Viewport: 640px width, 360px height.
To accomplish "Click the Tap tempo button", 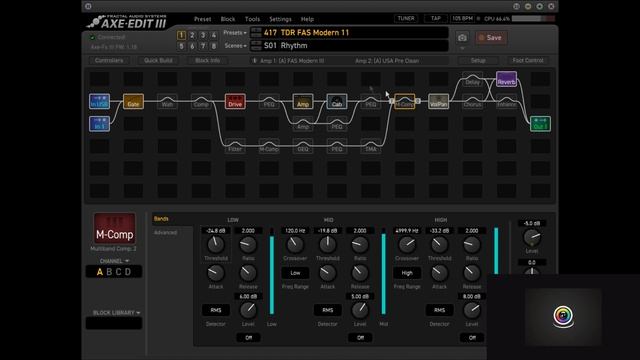I will (436, 18).
